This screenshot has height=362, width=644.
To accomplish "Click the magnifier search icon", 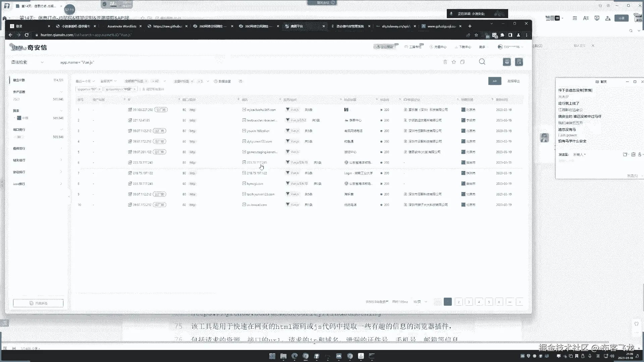I will pyautogui.click(x=482, y=62).
